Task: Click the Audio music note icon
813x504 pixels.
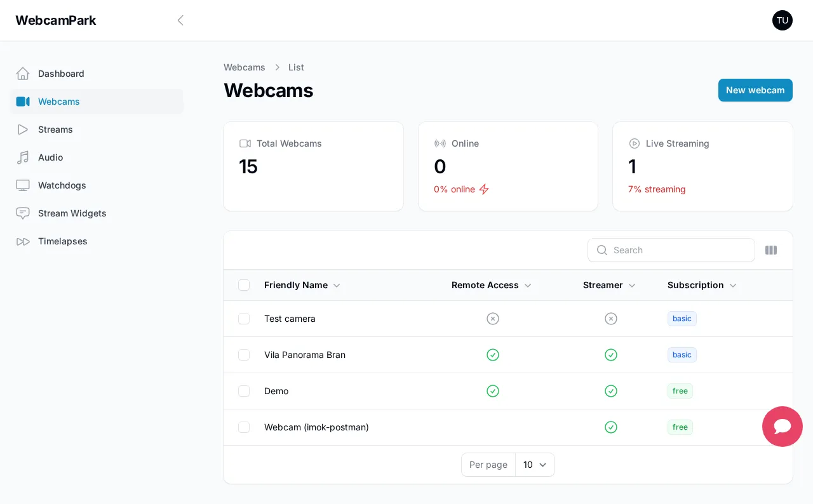Action: click(x=23, y=157)
